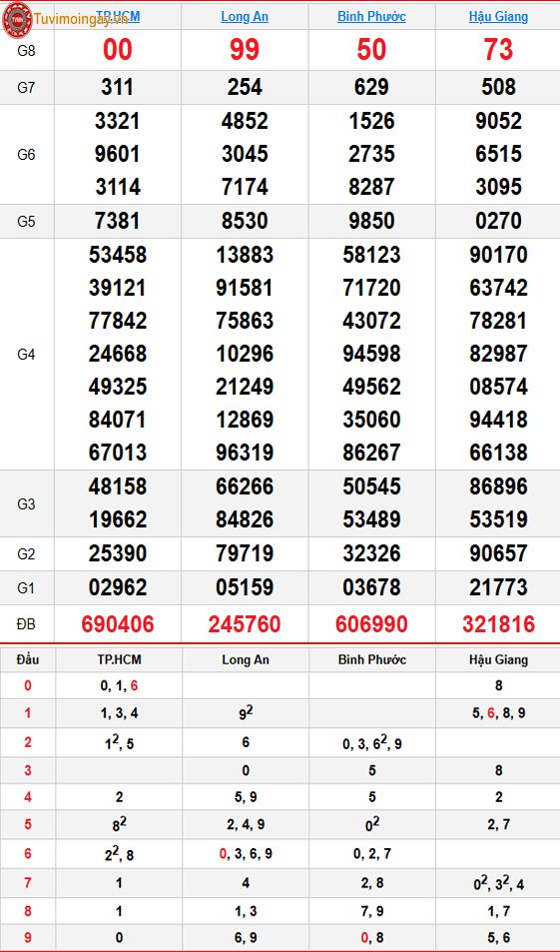Click the G8 result 99 for Long An
Screen dimensions: 560x952
pyautogui.click(x=245, y=50)
